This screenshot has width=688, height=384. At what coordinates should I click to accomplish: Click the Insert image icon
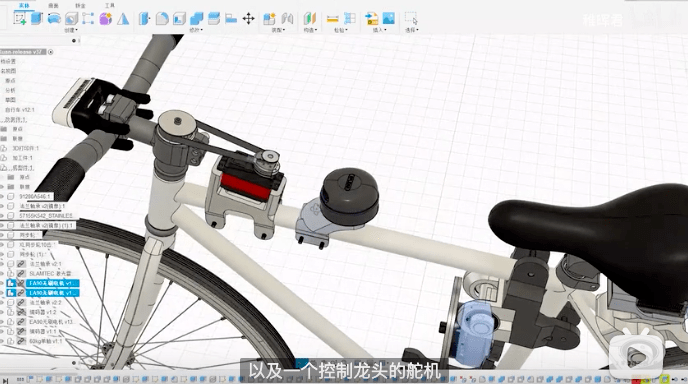pyautogui.click(x=389, y=18)
